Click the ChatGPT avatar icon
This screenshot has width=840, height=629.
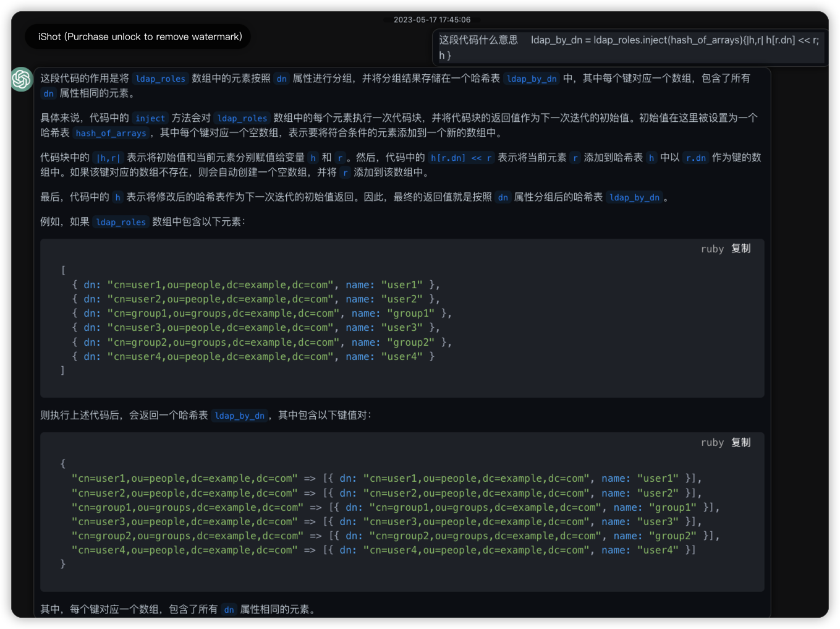click(x=22, y=79)
